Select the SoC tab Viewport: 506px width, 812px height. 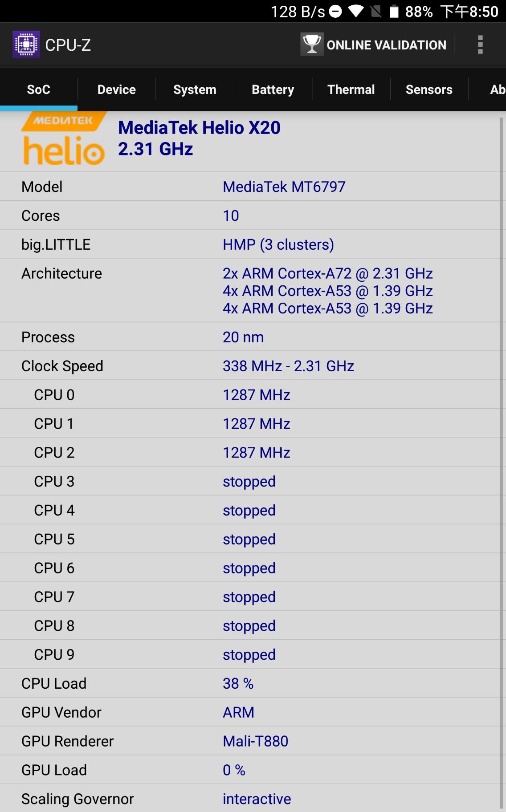pyautogui.click(x=39, y=89)
